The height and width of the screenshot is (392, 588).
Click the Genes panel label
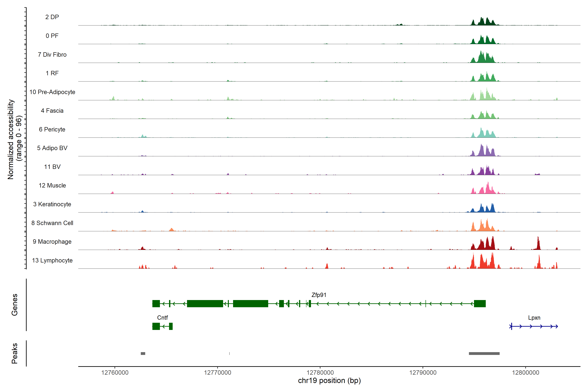[15, 304]
